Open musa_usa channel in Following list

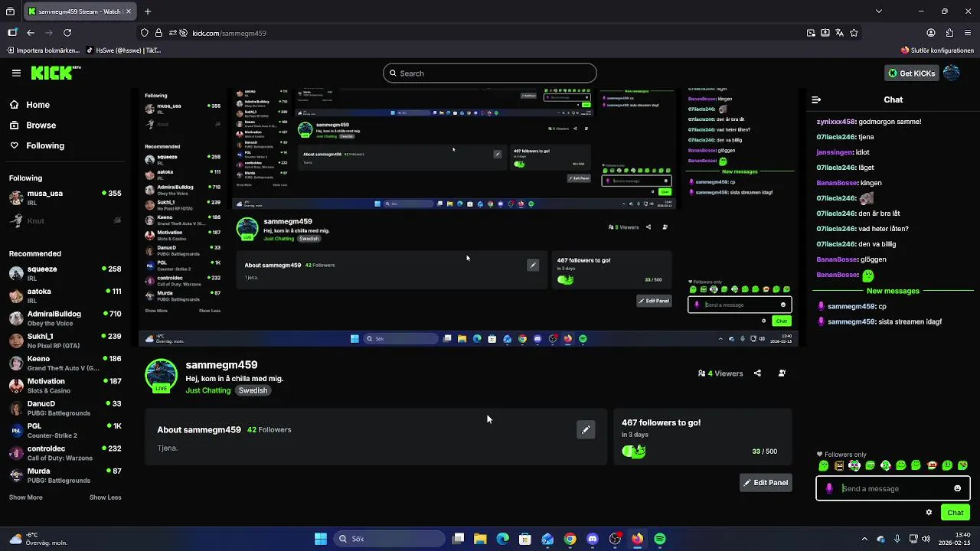[65, 197]
